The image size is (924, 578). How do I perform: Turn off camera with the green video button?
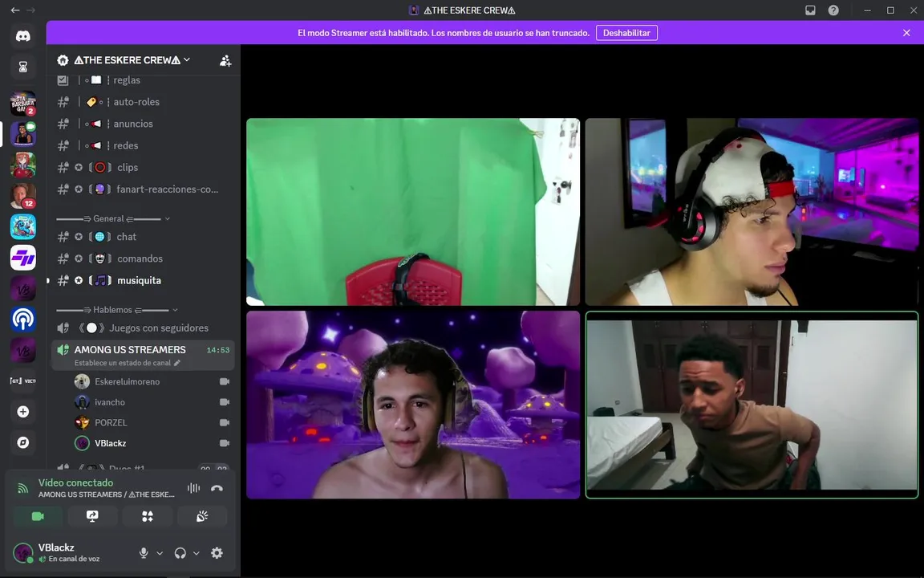(x=38, y=516)
